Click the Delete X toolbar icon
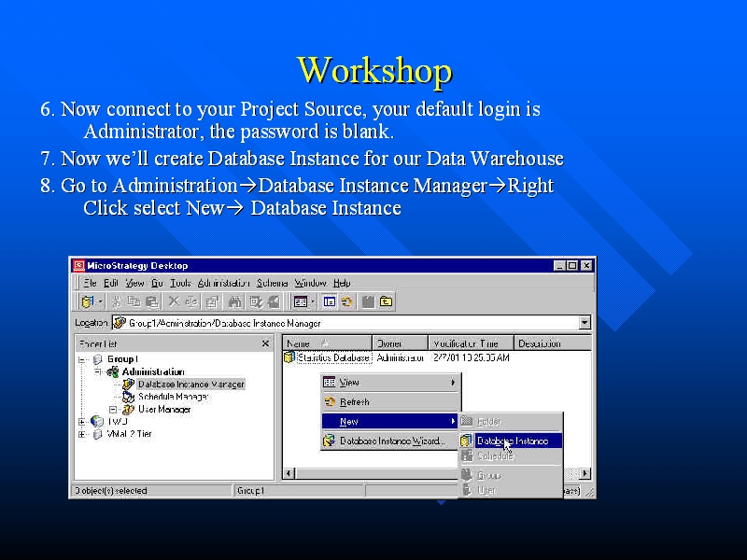The width and height of the screenshot is (747, 560). pos(174,301)
